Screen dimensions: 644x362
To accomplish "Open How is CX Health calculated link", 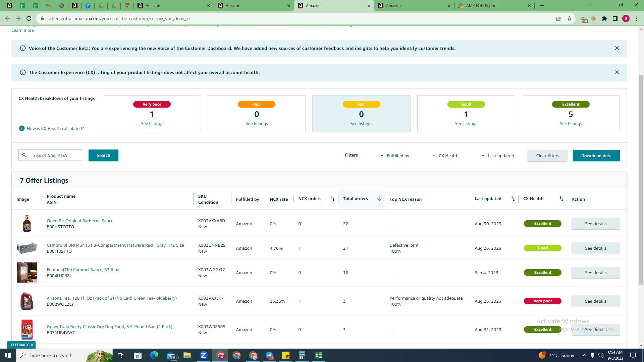I will (x=55, y=128).
